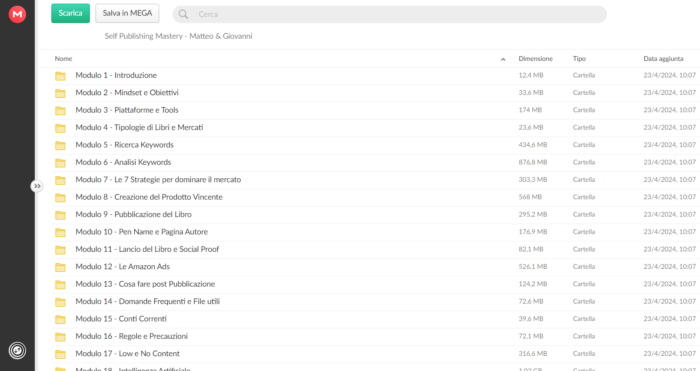Image resolution: width=700 pixels, height=371 pixels.
Task: Click the circular transfer icon in sidebar
Action: pos(17,350)
